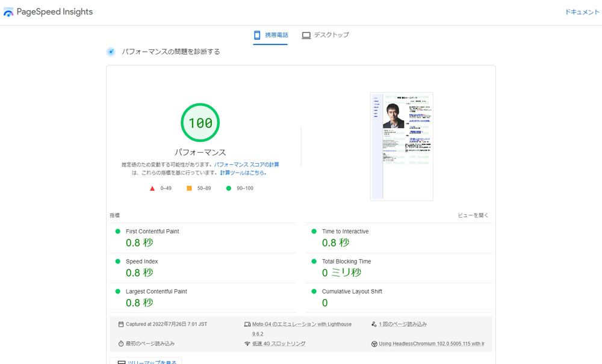The width and height of the screenshot is (602, 364).
Task: Open the パフォーマンス スコアの計算 link
Action: click(x=246, y=164)
